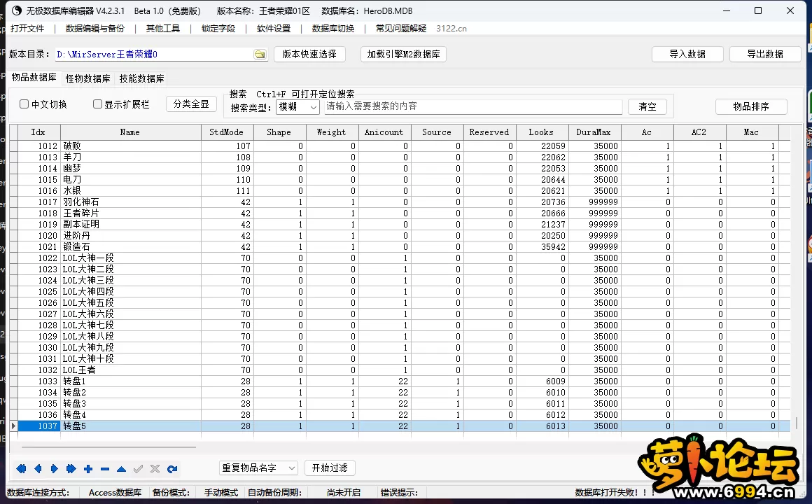Open the 锁定字段 menu
812x504 pixels.
(x=218, y=29)
